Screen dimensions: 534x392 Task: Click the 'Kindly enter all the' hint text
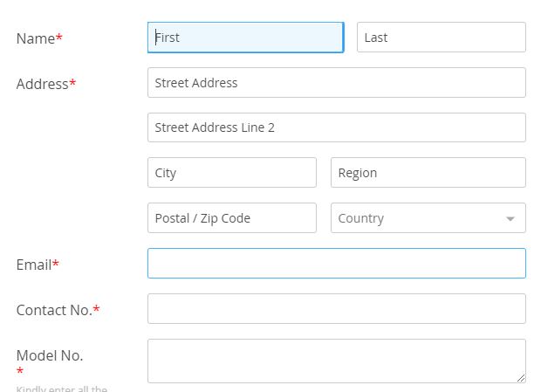(61, 389)
